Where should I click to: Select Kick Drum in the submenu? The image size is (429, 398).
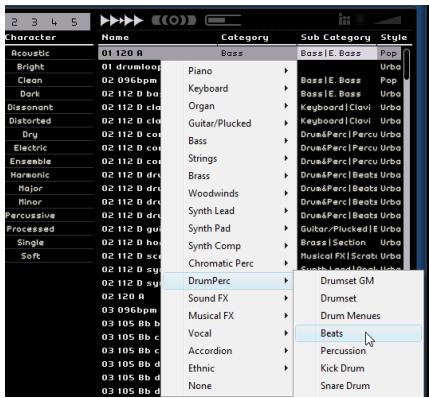358,368
